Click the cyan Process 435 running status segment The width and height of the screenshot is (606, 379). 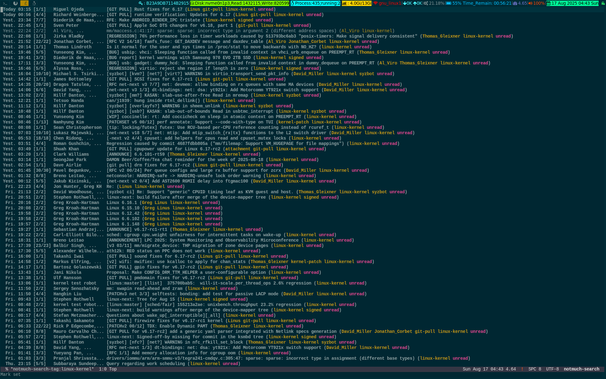315,3
